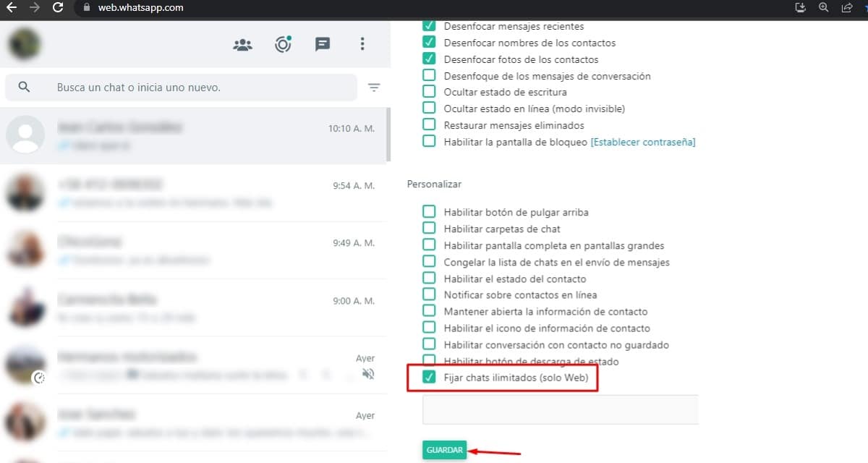
Task: Uncheck 'Desenfocar fotos de los contactos'
Action: click(429, 59)
